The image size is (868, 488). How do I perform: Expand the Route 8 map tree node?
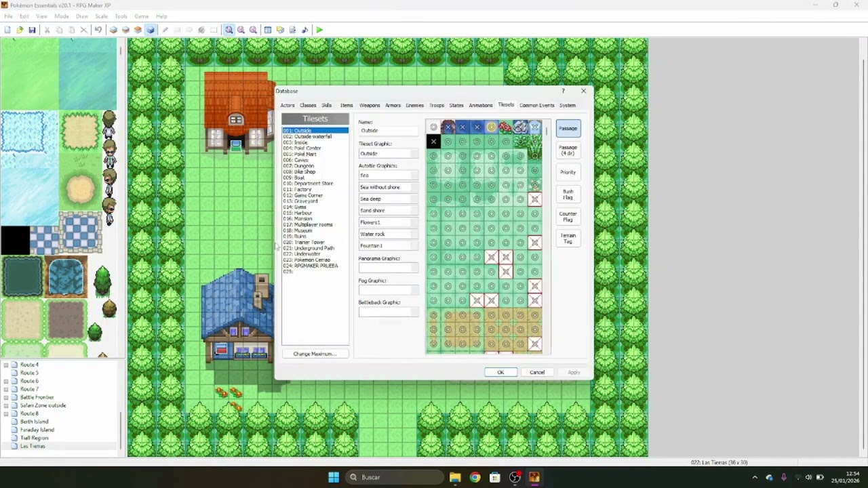pos(6,413)
